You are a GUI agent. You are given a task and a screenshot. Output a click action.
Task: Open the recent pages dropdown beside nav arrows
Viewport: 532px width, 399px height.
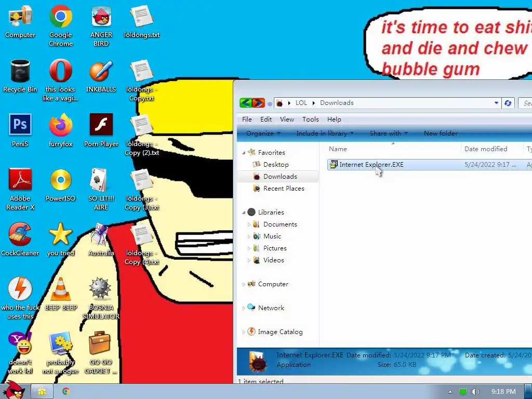pos(270,103)
